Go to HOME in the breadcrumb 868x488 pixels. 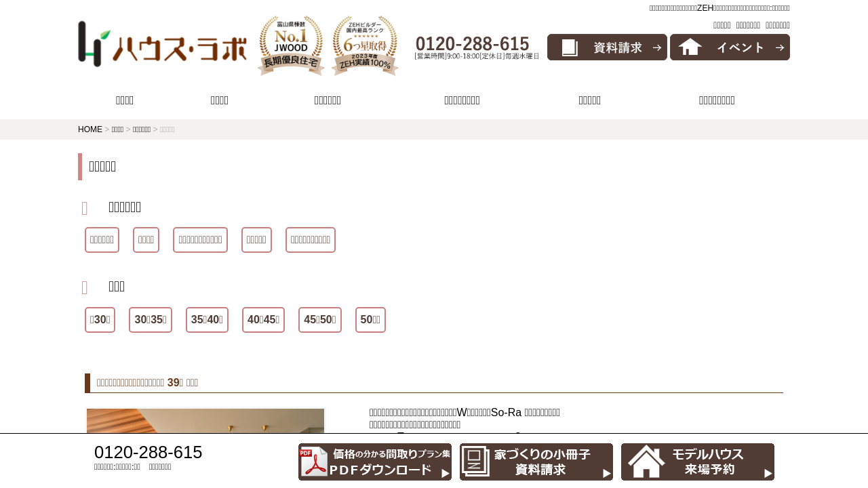click(90, 129)
